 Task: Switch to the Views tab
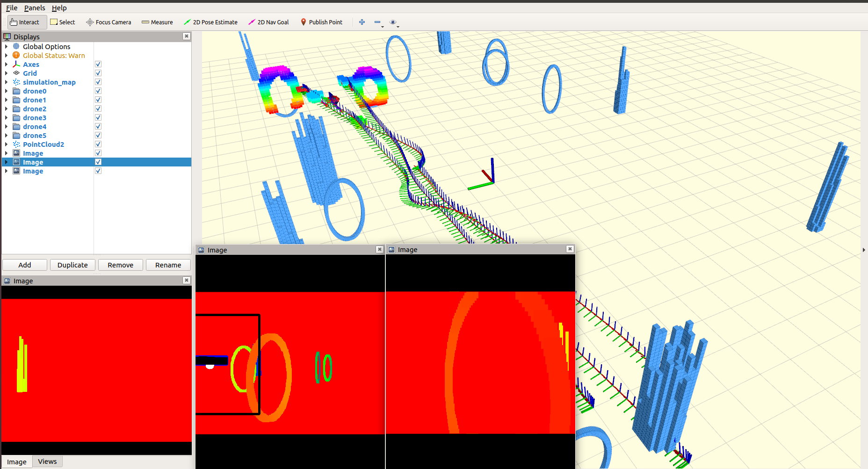pyautogui.click(x=47, y=462)
